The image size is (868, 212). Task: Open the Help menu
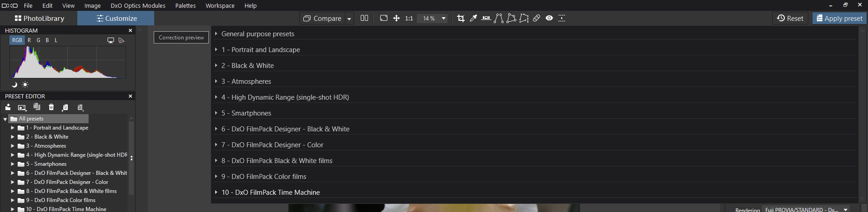250,5
